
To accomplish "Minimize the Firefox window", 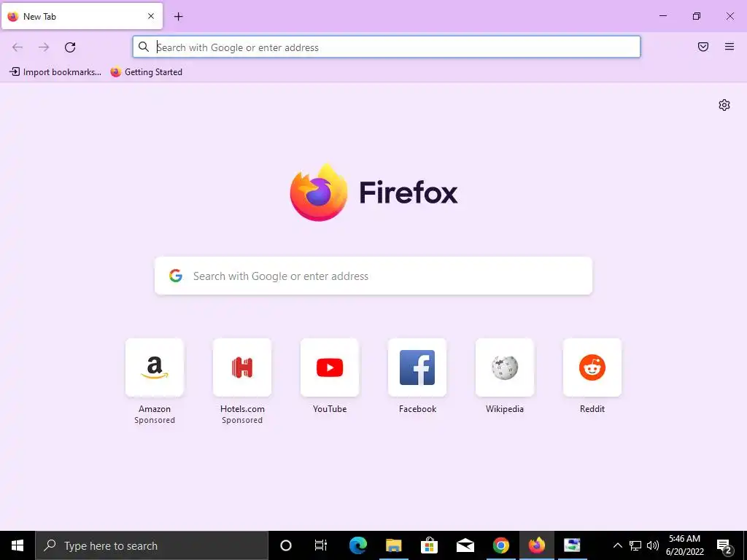I will pos(662,16).
